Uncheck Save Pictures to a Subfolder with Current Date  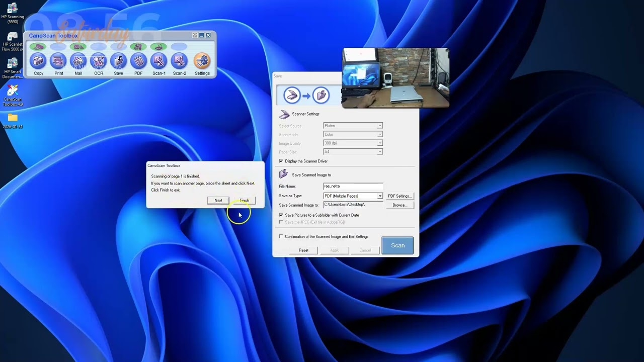click(281, 215)
